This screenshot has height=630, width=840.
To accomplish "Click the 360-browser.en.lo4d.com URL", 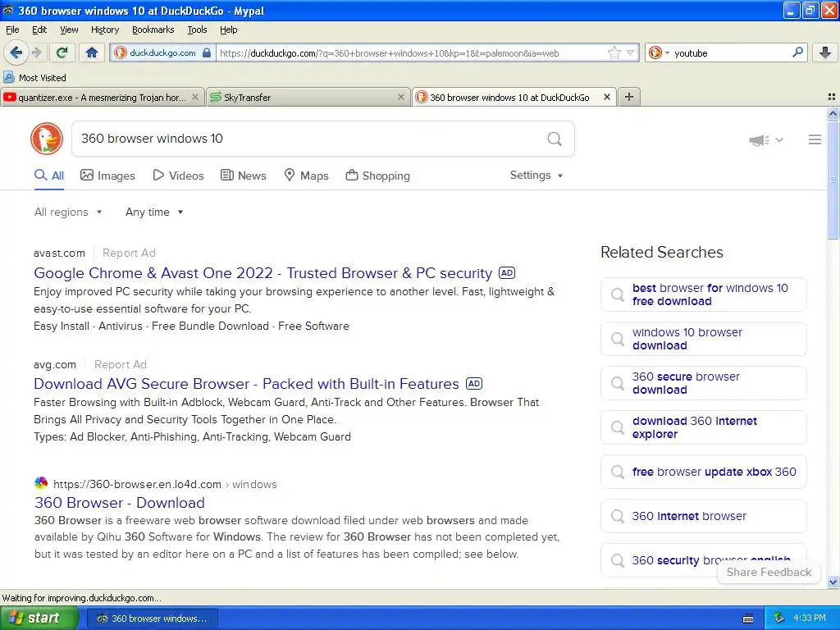I will click(x=137, y=484).
